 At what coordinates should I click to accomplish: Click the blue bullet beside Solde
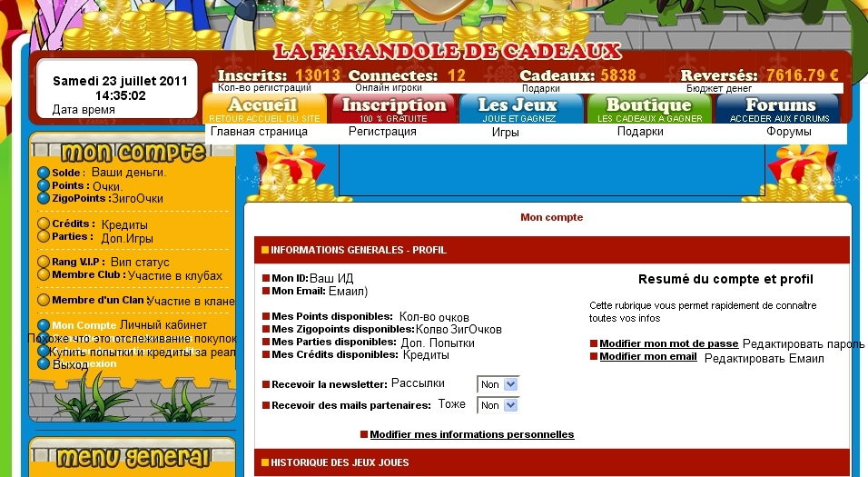[44, 173]
